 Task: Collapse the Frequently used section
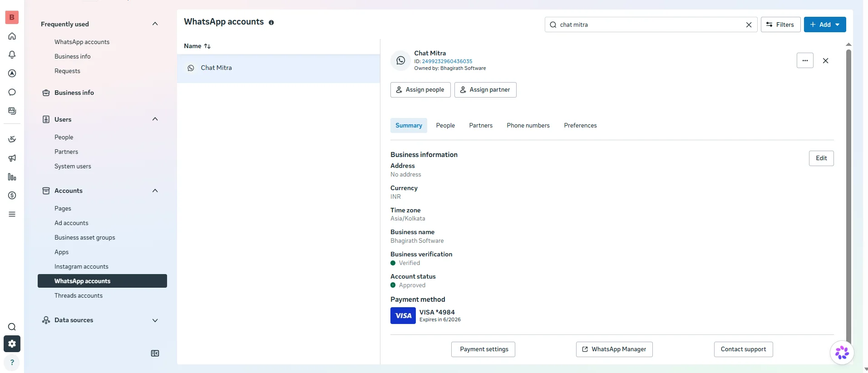[x=155, y=24]
